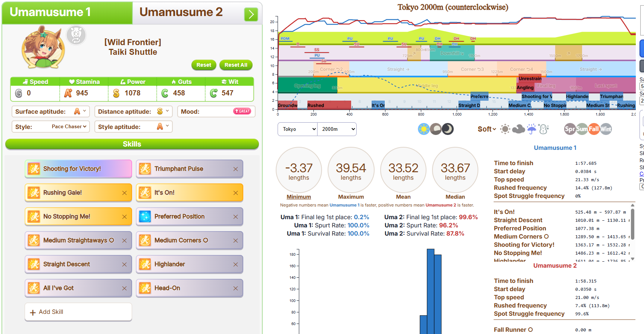Select the Summer season toggle

[x=582, y=129]
